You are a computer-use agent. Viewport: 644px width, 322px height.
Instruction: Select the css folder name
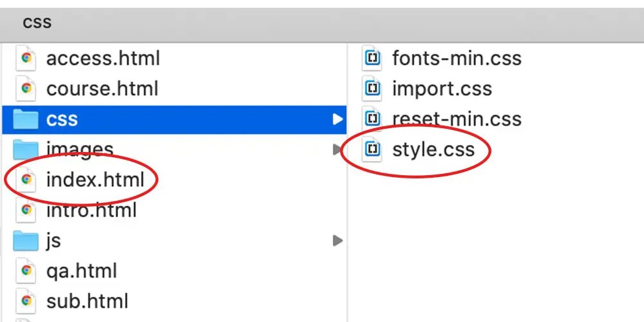pos(62,120)
